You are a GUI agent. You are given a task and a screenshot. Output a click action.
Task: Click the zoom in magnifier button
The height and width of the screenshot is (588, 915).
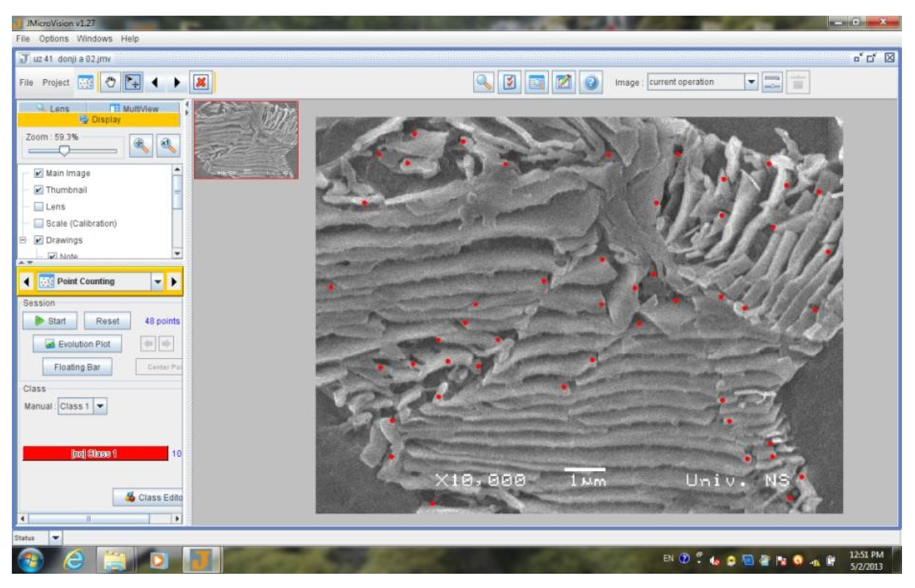(141, 146)
